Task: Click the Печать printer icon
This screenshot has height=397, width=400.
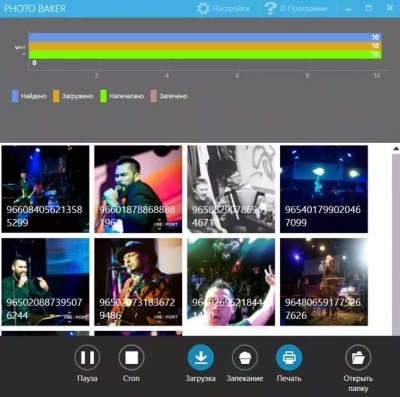Action: [x=289, y=358]
